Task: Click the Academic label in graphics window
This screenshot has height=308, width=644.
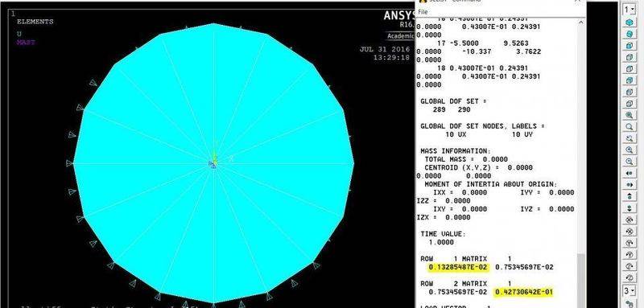Action: click(x=400, y=35)
